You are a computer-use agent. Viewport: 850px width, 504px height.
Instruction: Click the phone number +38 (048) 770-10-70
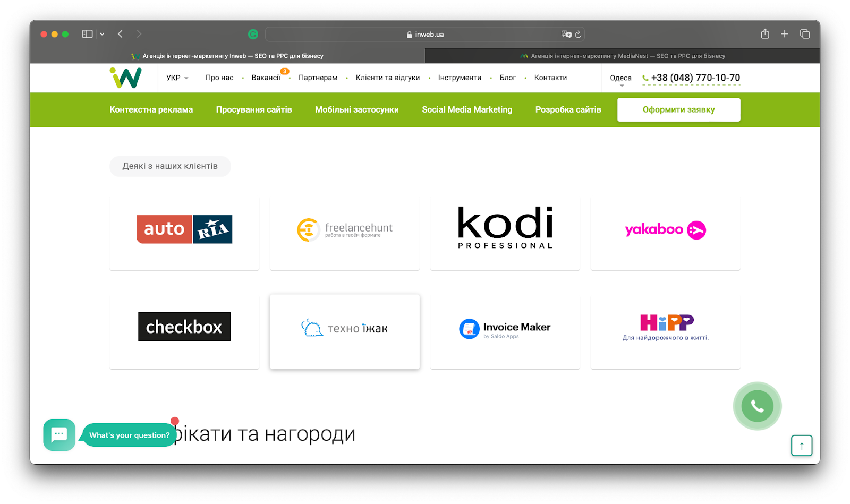pos(695,78)
